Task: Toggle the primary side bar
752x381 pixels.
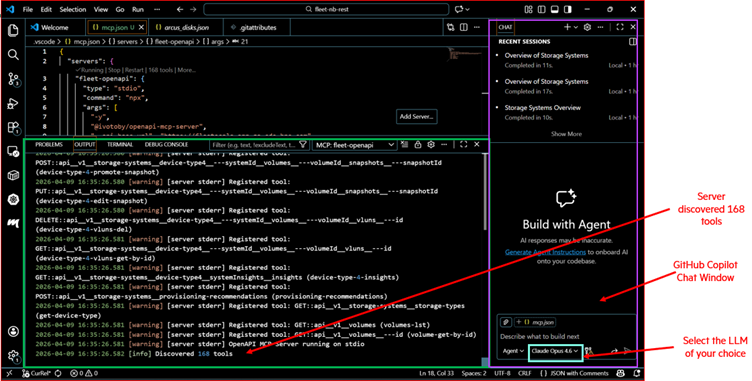Action: coord(541,9)
